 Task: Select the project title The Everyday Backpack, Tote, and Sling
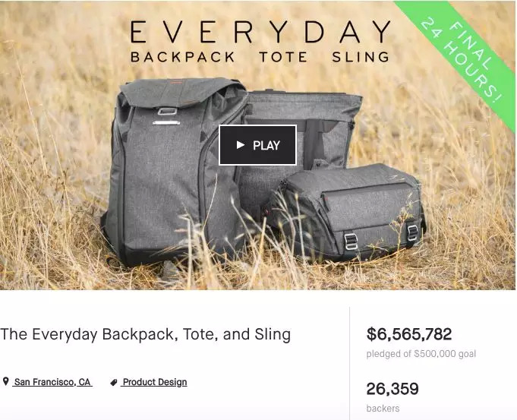pyautogui.click(x=146, y=334)
